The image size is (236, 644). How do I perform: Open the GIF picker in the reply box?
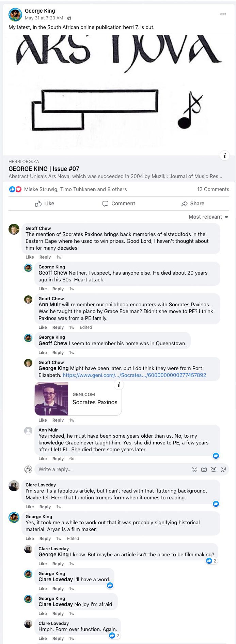click(x=214, y=469)
